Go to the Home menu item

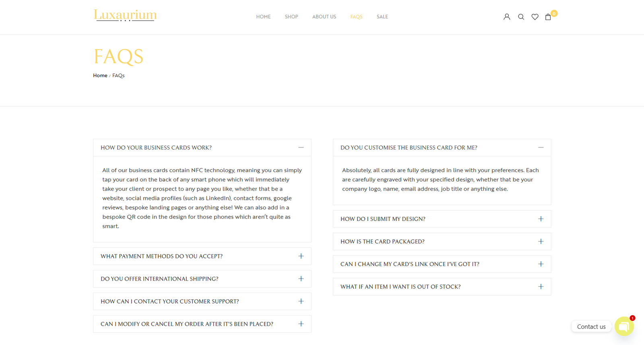[263, 17]
